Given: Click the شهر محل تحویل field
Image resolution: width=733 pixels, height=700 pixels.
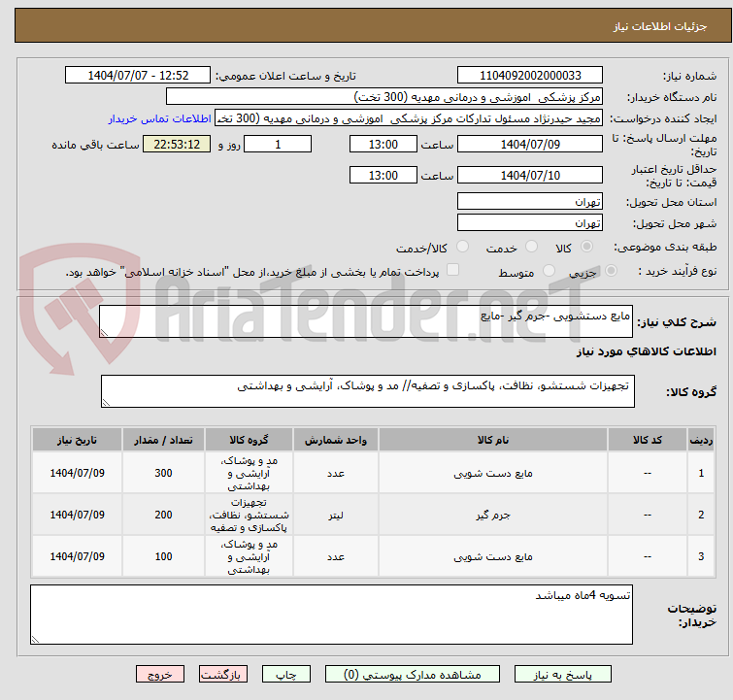Looking at the screenshot, I should pos(530,223).
